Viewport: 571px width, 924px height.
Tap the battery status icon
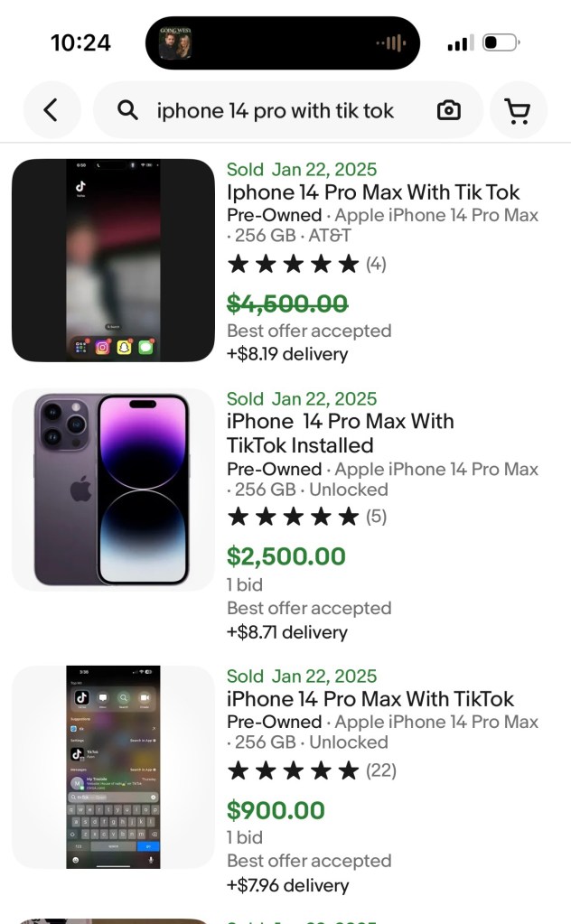(x=501, y=43)
